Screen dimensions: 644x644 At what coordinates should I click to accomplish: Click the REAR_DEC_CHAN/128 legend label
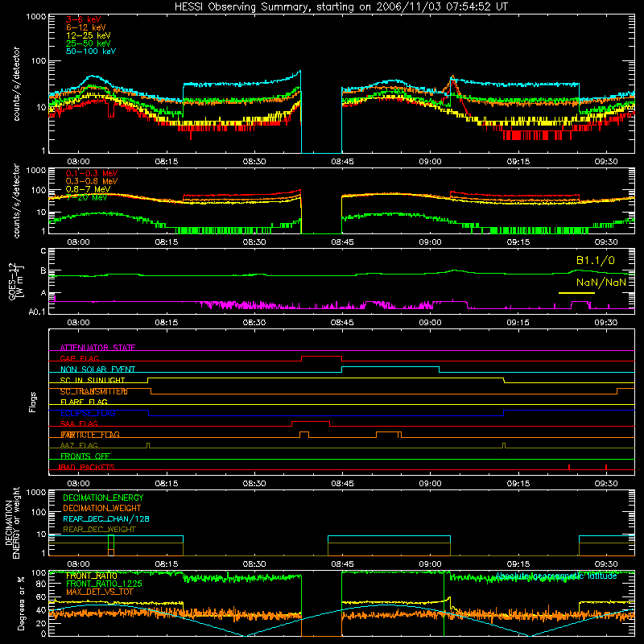click(x=106, y=519)
